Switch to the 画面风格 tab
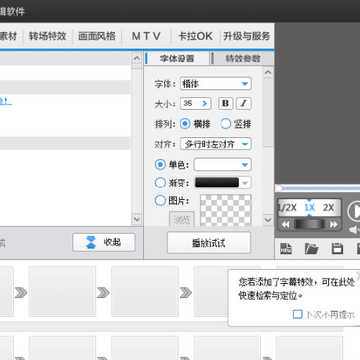The width and height of the screenshot is (360, 360). [x=97, y=36]
